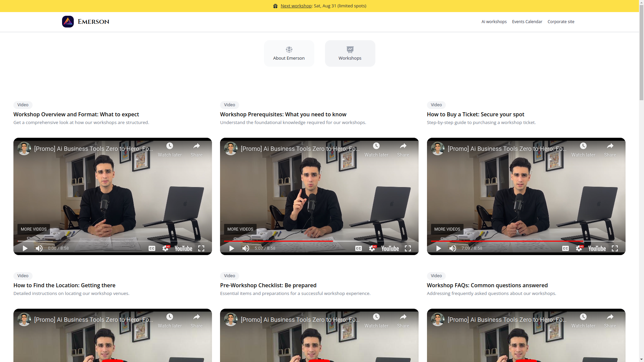This screenshot has height=362, width=644.
Task: Play the Workshop Overview video
Action: [x=25, y=248]
